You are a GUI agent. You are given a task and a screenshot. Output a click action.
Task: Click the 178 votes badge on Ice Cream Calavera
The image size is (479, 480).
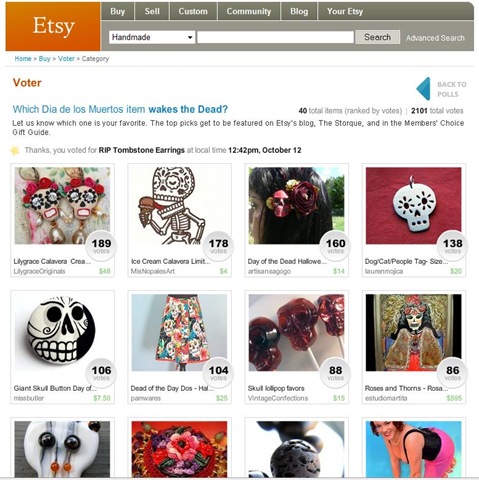pos(218,246)
